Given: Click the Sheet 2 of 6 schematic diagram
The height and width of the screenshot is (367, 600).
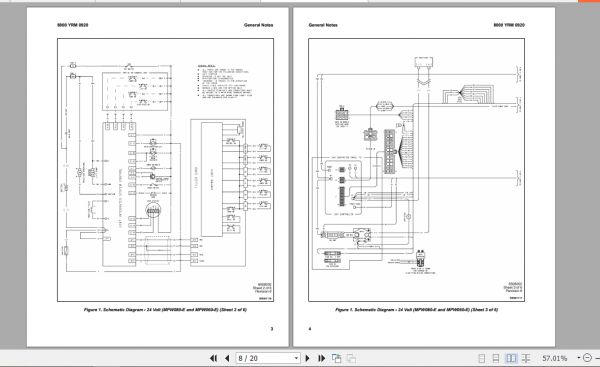Looking at the screenshot, I should tap(165, 170).
